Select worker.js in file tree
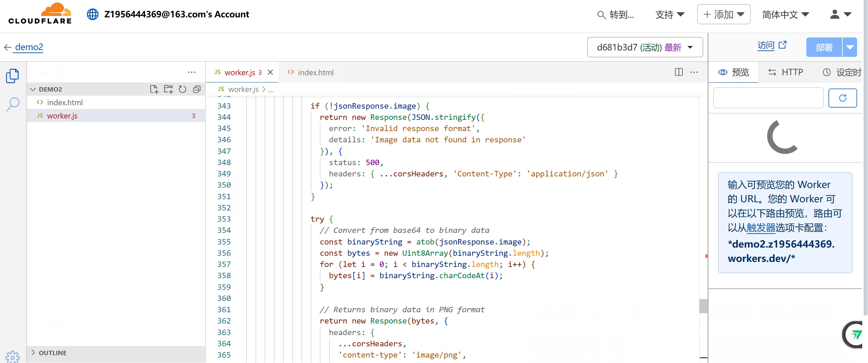Screen dimensions: 868x363 [x=116, y=116]
